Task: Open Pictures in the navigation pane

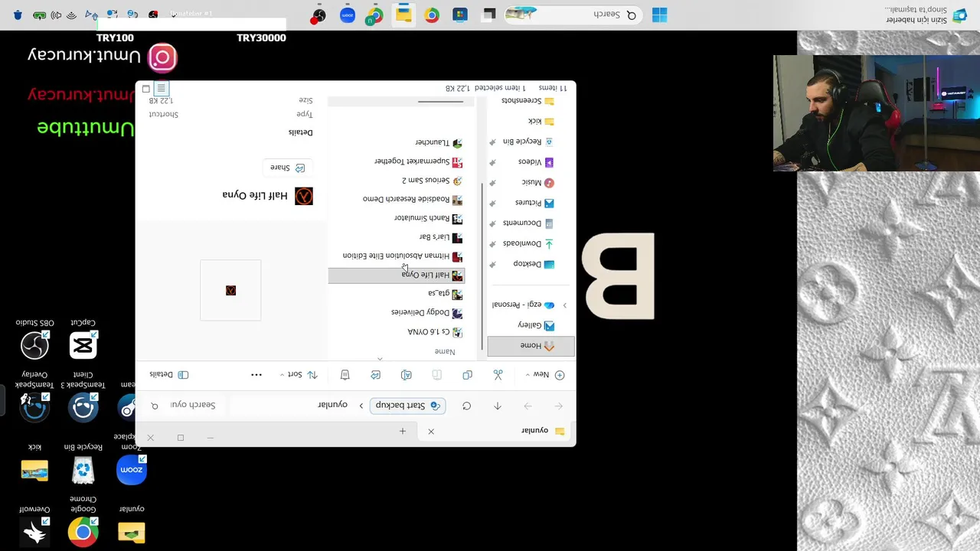Action: pos(534,203)
